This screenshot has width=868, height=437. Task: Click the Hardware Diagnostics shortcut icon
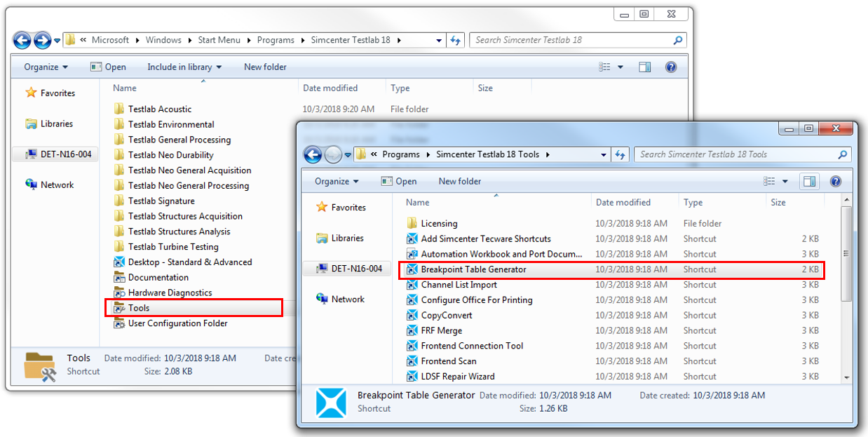tap(119, 293)
